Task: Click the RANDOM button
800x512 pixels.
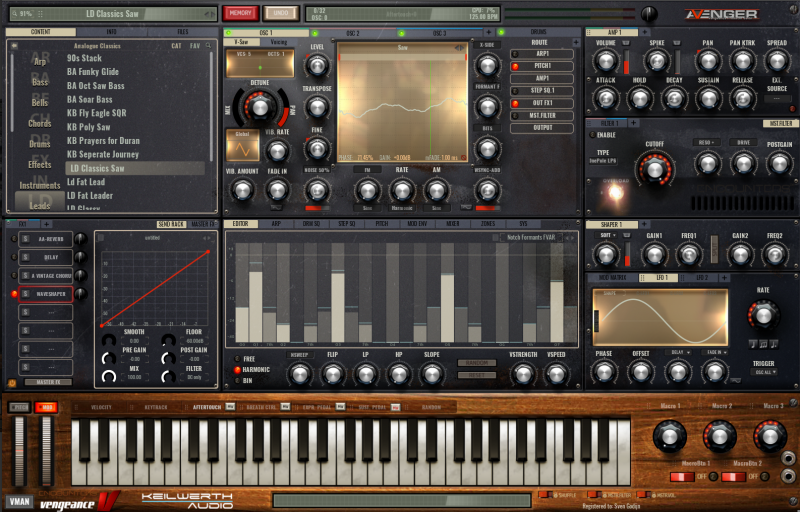Action: (x=477, y=363)
